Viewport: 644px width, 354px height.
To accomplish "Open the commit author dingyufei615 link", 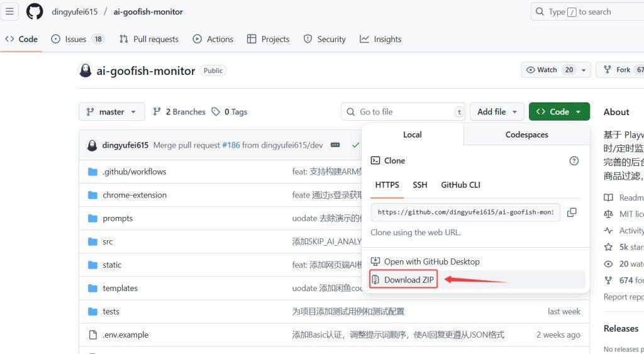I will pos(125,145).
